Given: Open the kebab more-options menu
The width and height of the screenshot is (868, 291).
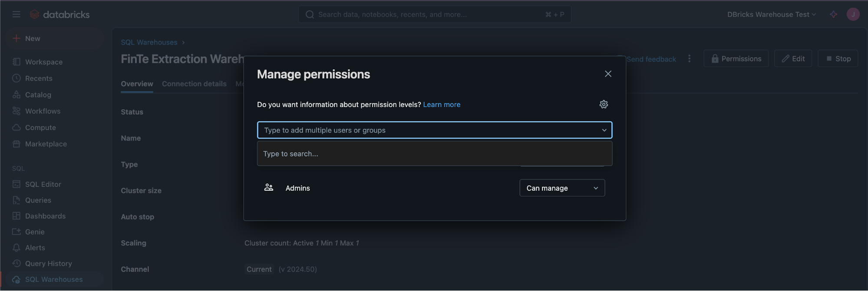Looking at the screenshot, I should point(689,59).
